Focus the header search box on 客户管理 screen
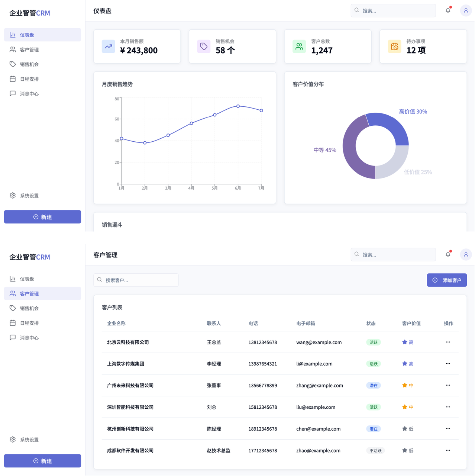 pyautogui.click(x=393, y=254)
